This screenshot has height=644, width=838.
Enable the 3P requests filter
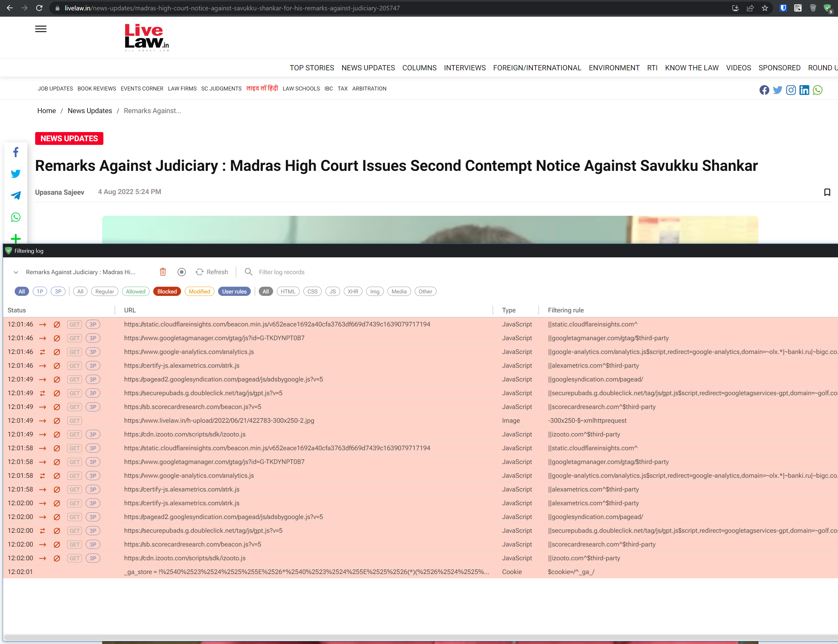58,291
